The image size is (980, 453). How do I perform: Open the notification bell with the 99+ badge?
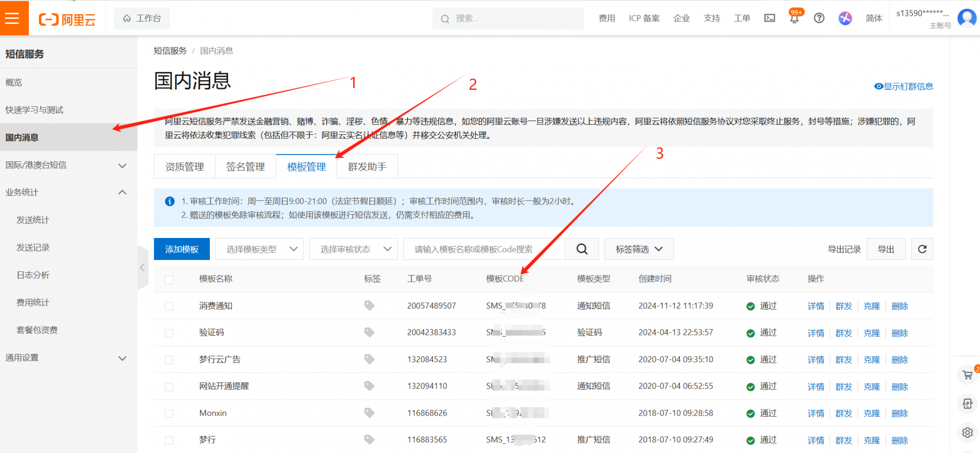(794, 18)
